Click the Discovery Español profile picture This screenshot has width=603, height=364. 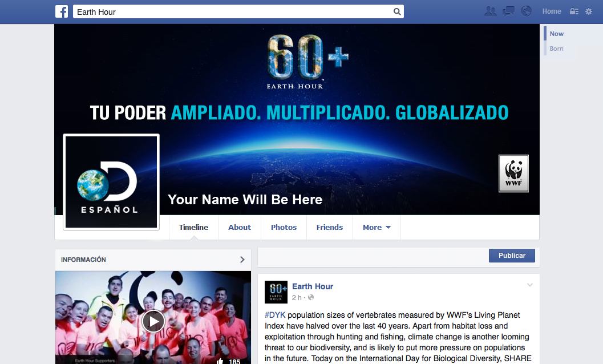click(111, 181)
